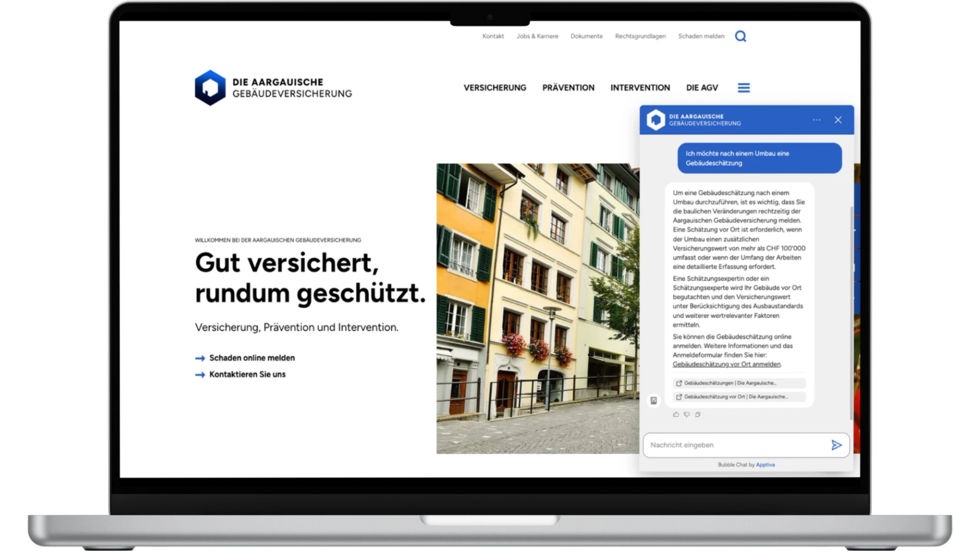Click the chat send arrow icon
980x551 pixels.
(836, 445)
